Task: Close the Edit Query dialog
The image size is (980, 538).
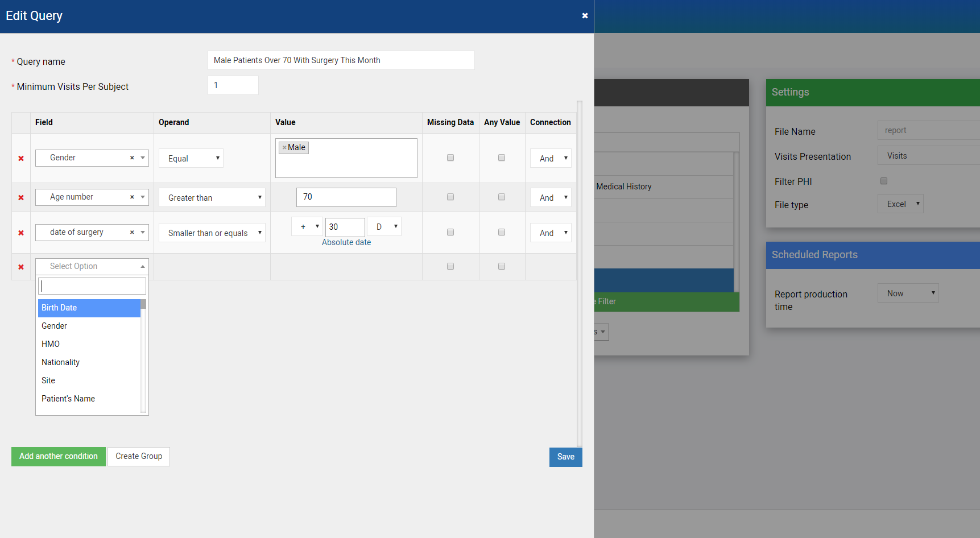Action: click(585, 16)
